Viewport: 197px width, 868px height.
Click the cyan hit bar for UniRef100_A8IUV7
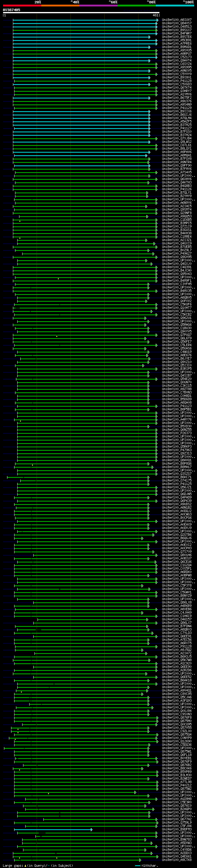(86, 20)
